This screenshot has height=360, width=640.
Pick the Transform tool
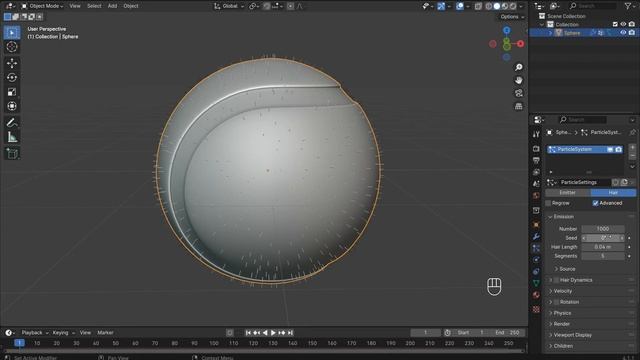pyautogui.click(x=12, y=106)
